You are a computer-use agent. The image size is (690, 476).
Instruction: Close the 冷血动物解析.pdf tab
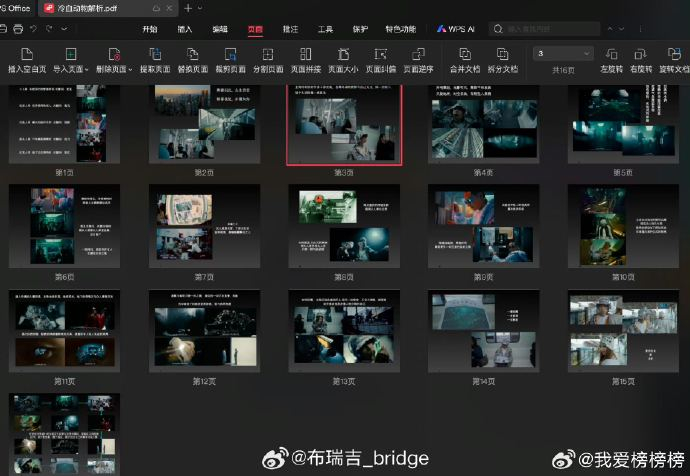point(169,8)
